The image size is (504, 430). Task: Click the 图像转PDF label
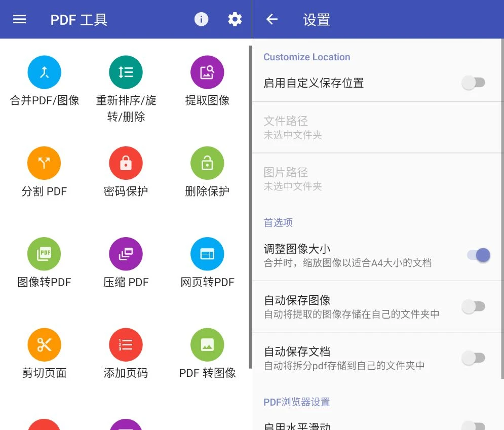45,282
